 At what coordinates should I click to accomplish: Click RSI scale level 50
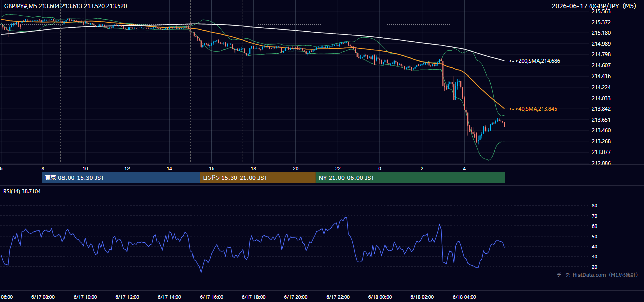(x=594, y=236)
